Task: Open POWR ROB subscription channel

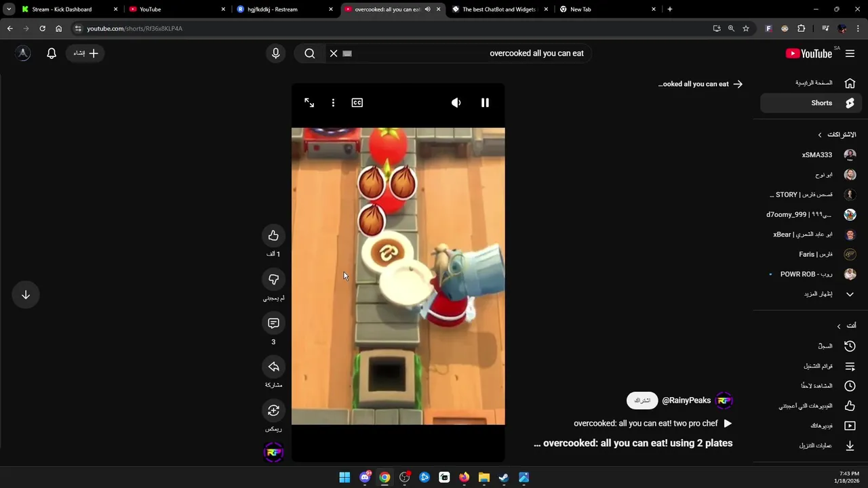Action: [810, 274]
